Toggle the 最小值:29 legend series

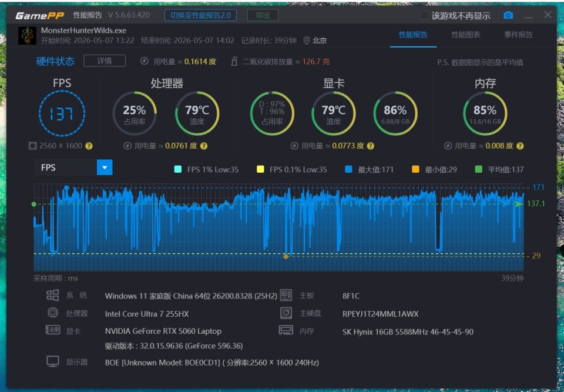[x=435, y=169]
